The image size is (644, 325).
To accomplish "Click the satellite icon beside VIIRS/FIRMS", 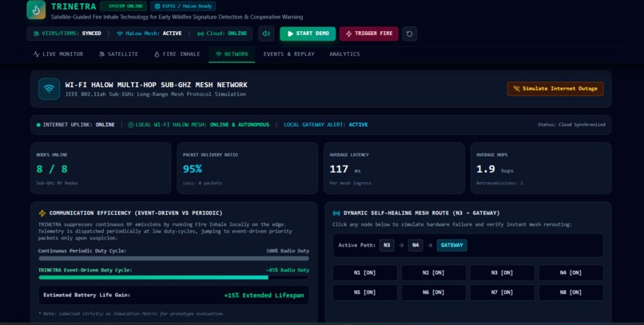I will [x=36, y=34].
